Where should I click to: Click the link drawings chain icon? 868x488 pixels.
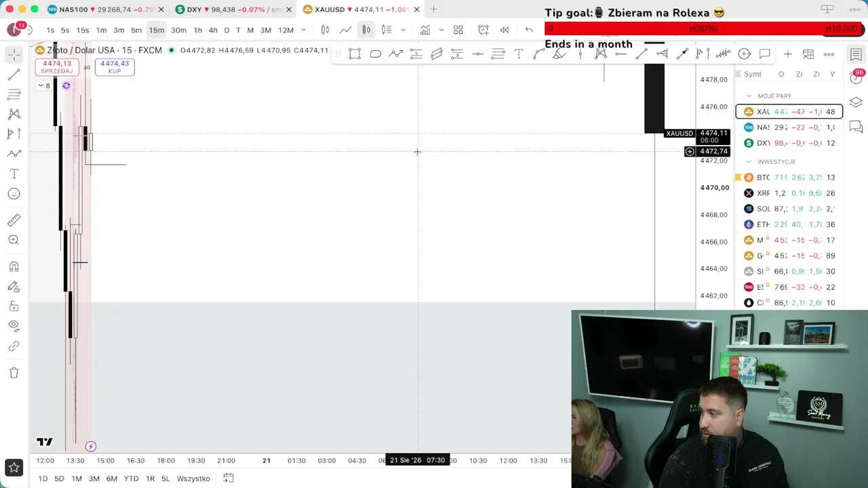[x=14, y=346]
